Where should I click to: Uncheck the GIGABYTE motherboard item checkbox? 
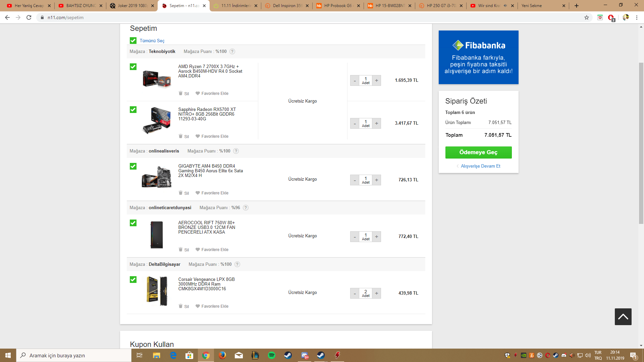tap(133, 166)
